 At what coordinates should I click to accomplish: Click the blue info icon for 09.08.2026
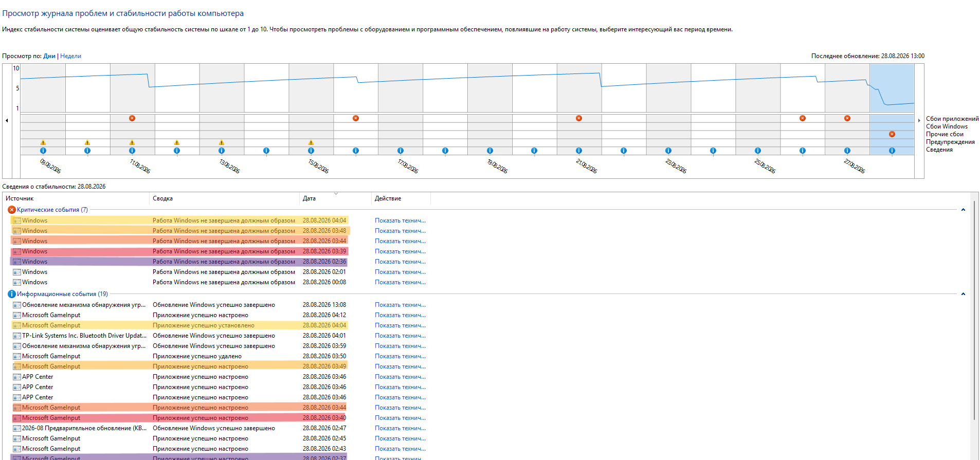tap(43, 151)
